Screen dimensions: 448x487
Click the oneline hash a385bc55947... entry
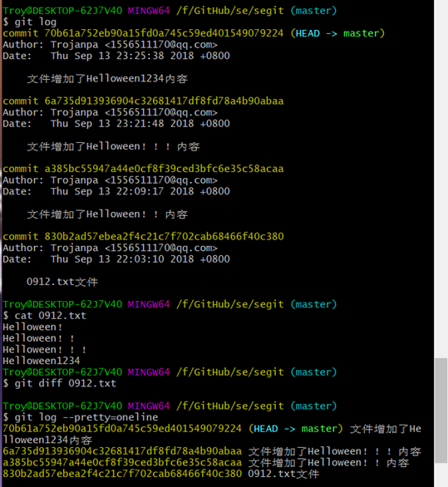pyautogui.click(x=122, y=462)
